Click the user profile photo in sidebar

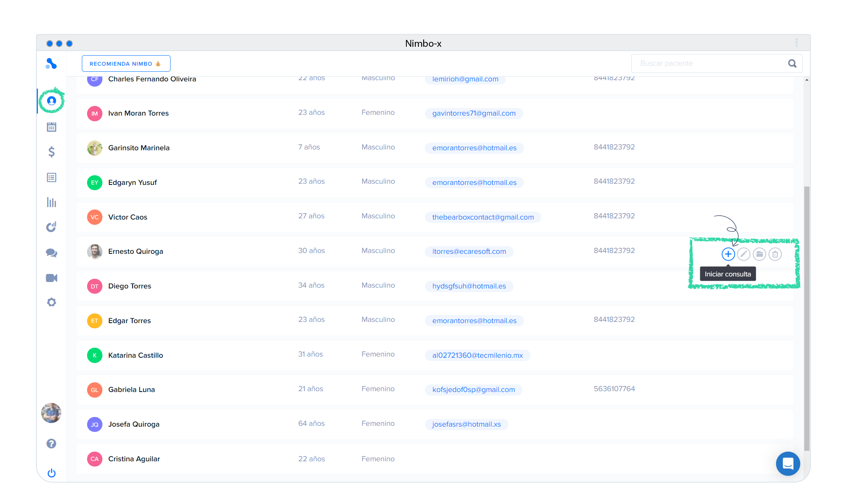(x=51, y=413)
